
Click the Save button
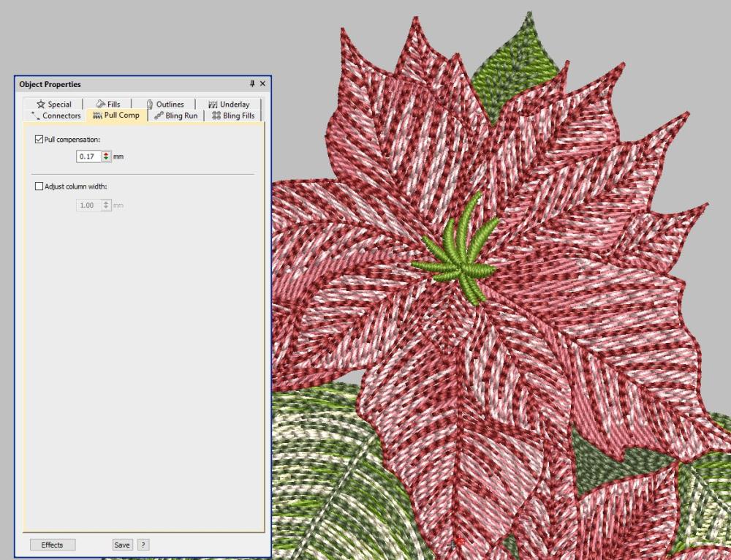(x=122, y=545)
